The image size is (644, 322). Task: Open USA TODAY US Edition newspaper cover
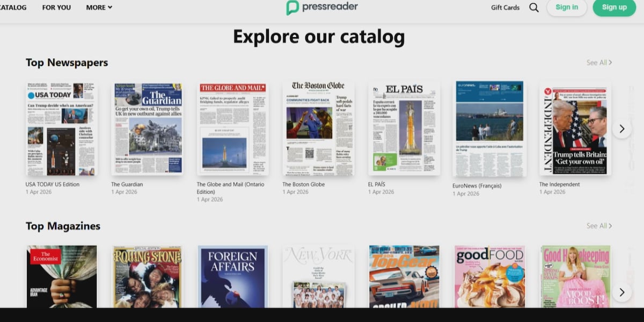(x=62, y=129)
